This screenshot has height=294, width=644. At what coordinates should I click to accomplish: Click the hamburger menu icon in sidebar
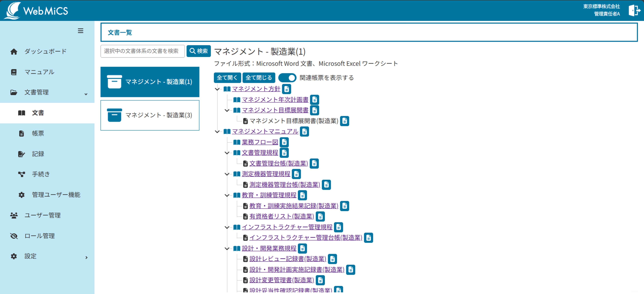pos(80,31)
